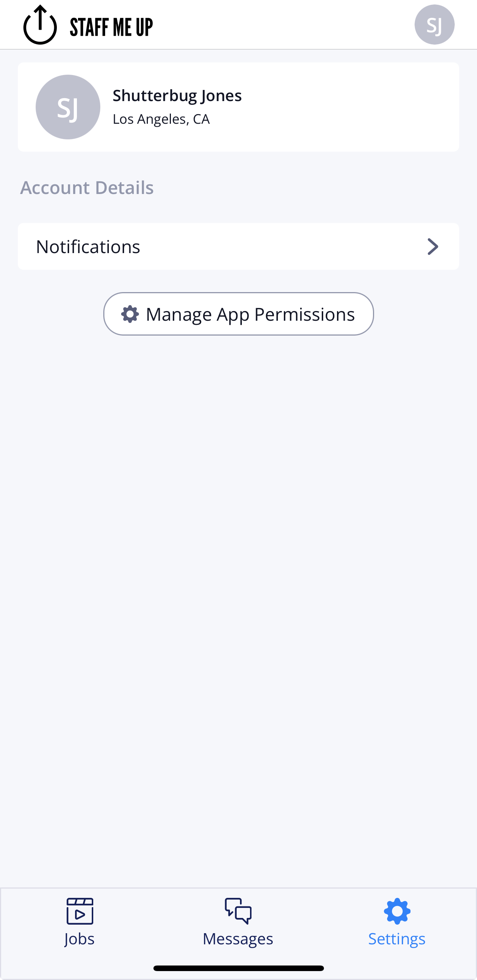Tap the blue Settings gear icon
Image resolution: width=477 pixels, height=980 pixels.
pyautogui.click(x=397, y=911)
